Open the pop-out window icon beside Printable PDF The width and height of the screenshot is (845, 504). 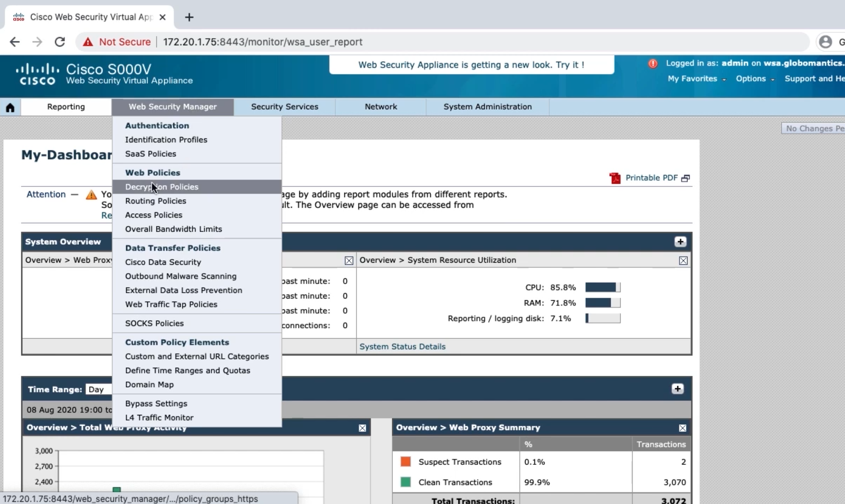coord(686,178)
